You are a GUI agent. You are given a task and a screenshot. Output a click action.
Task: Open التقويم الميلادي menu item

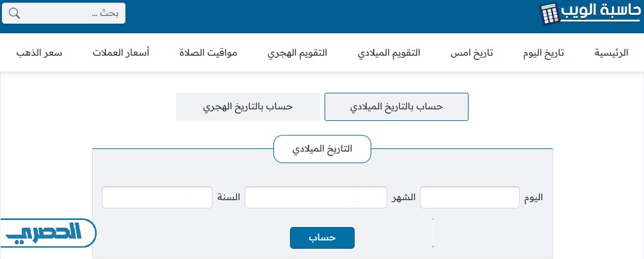[389, 53]
